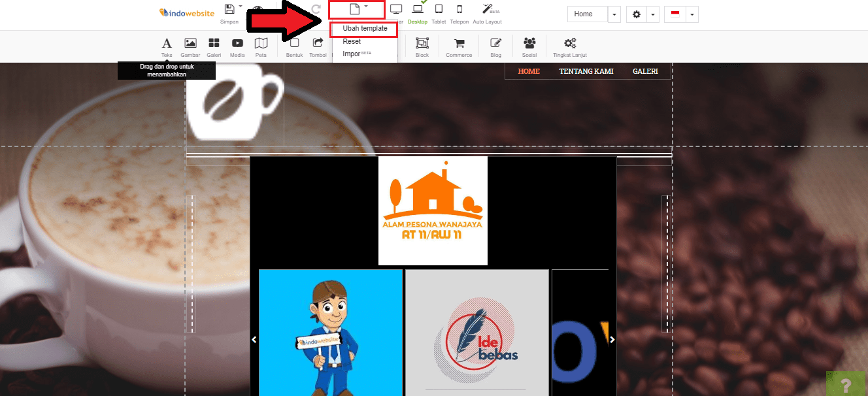Select Reset in the template menu
The height and width of the screenshot is (396, 868).
click(x=352, y=41)
